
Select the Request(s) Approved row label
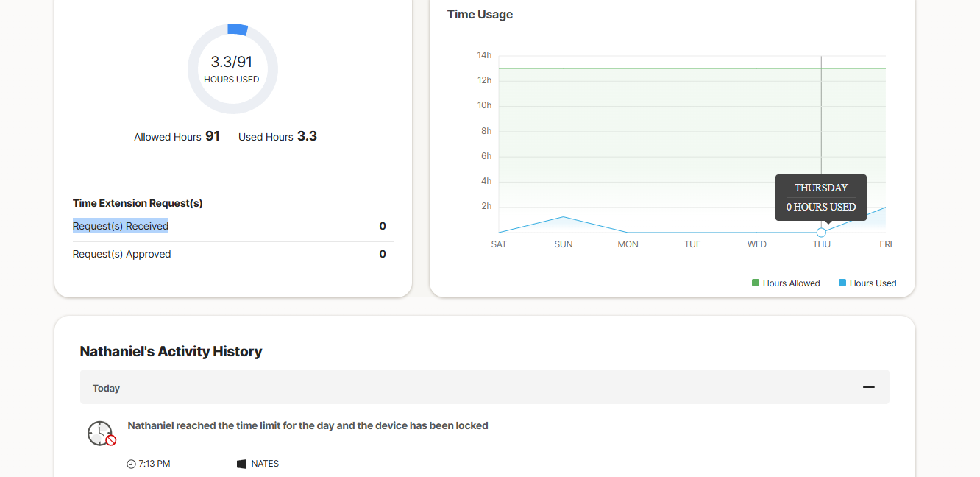pos(121,254)
